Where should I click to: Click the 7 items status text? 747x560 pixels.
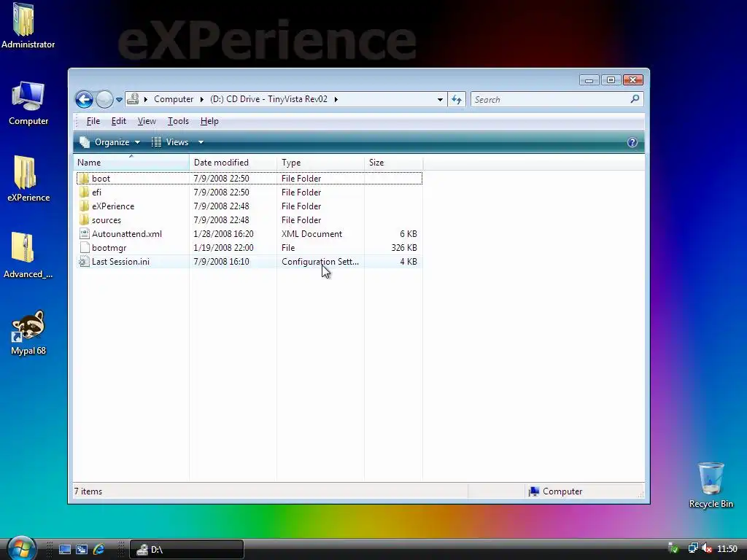88,491
